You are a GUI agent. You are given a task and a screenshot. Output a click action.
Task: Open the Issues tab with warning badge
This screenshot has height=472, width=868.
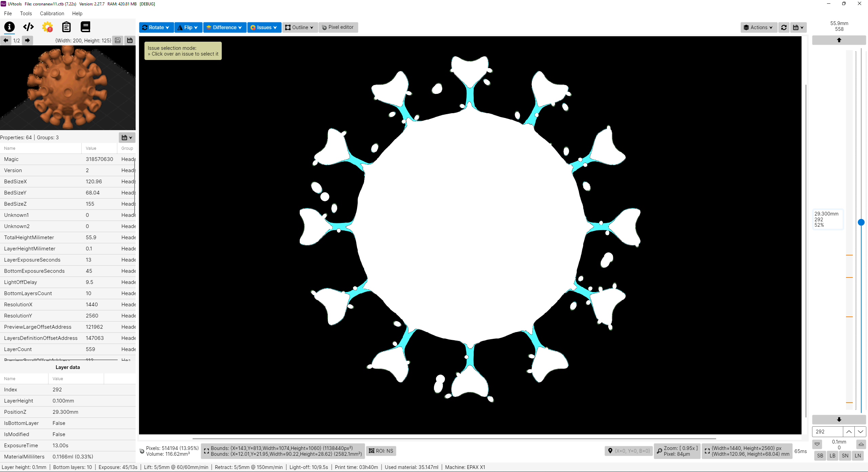(x=47, y=27)
